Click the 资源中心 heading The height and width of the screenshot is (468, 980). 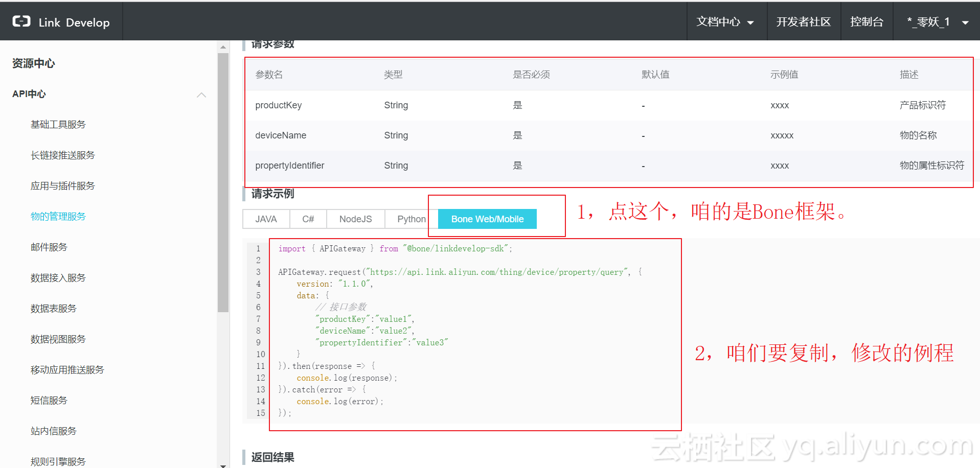pyautogui.click(x=34, y=63)
